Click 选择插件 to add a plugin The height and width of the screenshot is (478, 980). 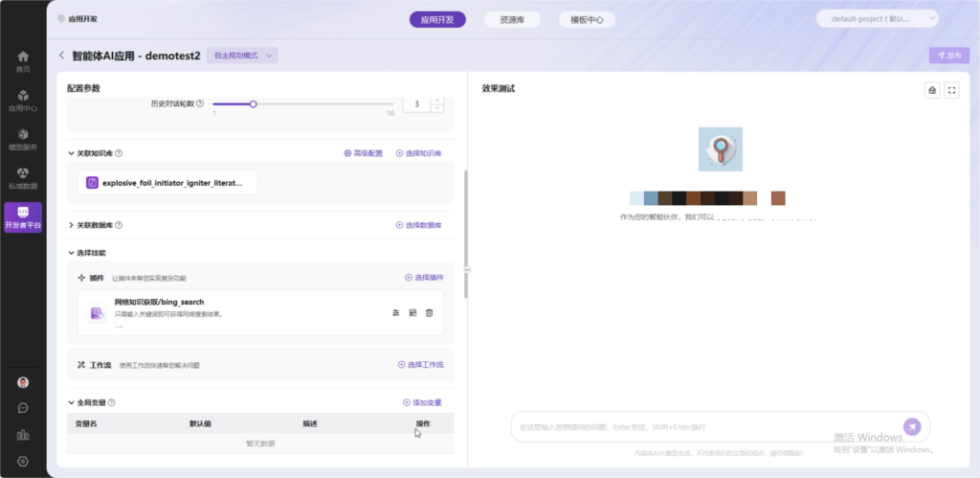coord(424,277)
